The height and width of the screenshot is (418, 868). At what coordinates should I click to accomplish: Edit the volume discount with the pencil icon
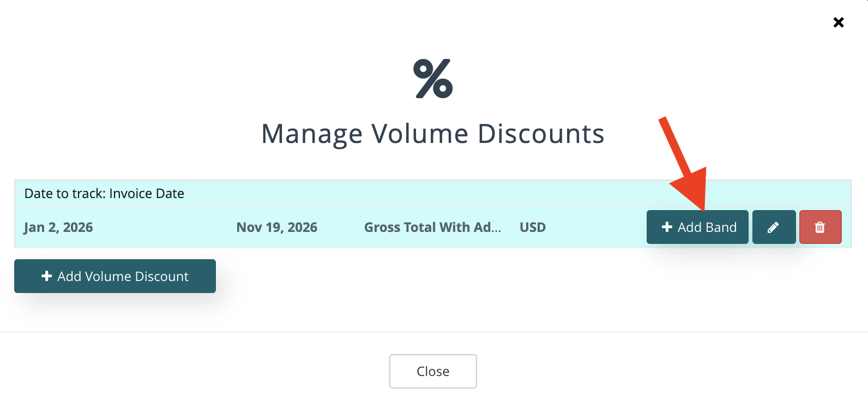(774, 227)
